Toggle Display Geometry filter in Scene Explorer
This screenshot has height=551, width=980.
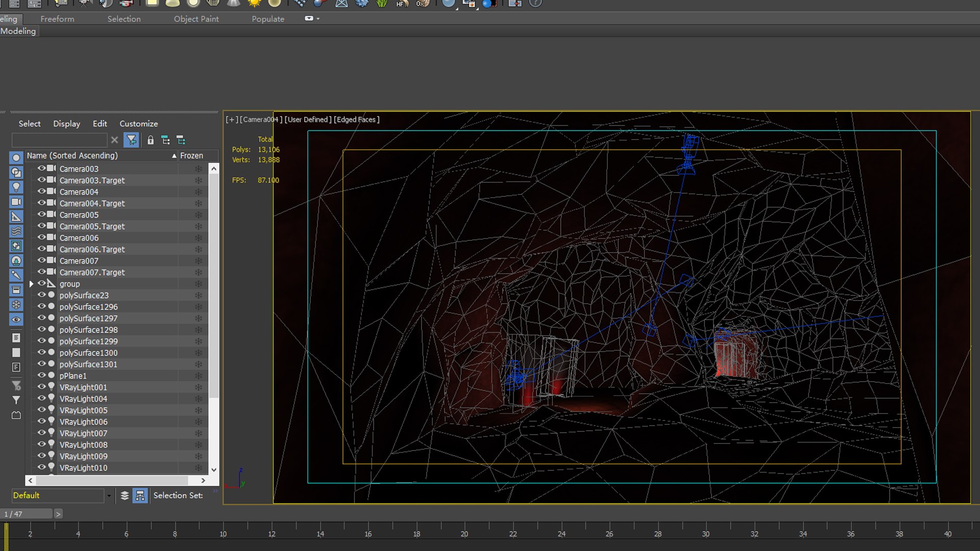coord(16,158)
